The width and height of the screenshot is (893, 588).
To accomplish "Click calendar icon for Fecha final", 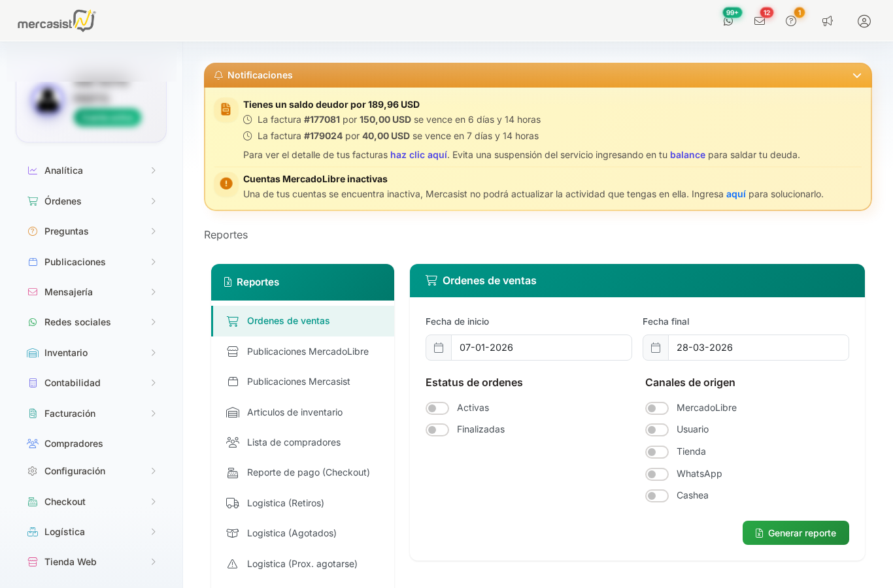I will click(x=656, y=348).
